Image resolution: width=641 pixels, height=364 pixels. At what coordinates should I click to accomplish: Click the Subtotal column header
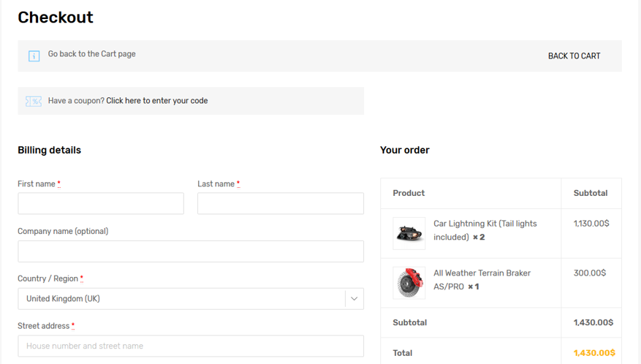pyautogui.click(x=591, y=193)
